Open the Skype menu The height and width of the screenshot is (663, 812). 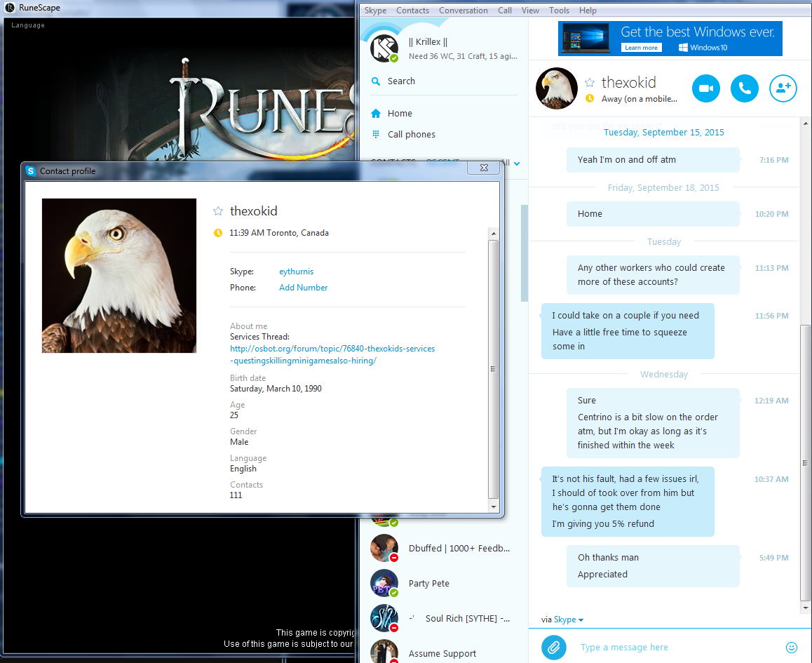[375, 11]
